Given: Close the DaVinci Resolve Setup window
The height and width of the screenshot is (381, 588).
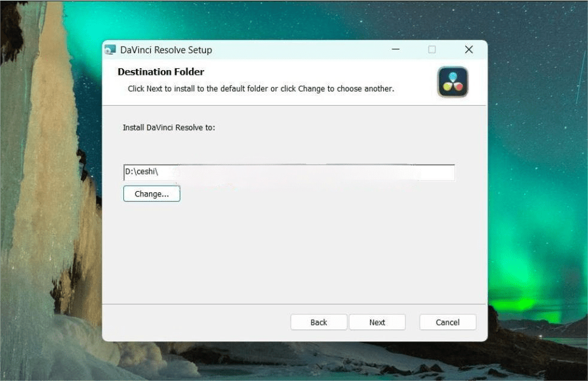Looking at the screenshot, I should click(x=469, y=50).
